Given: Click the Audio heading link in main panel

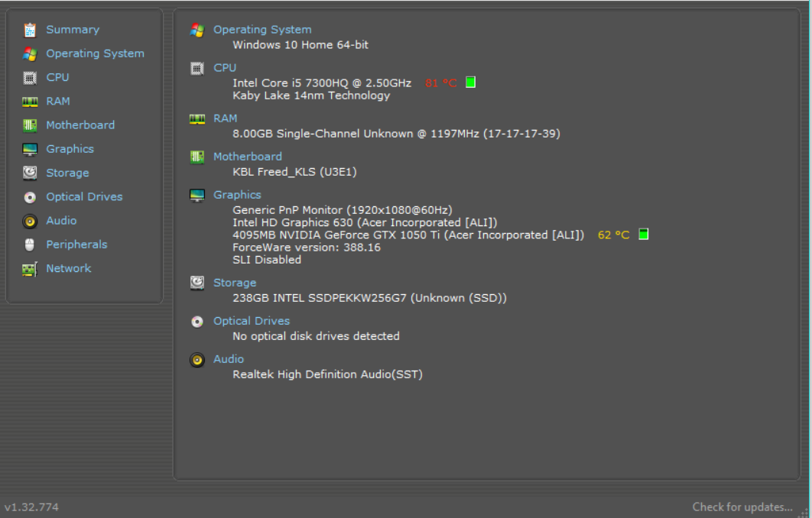Looking at the screenshot, I should (x=229, y=359).
